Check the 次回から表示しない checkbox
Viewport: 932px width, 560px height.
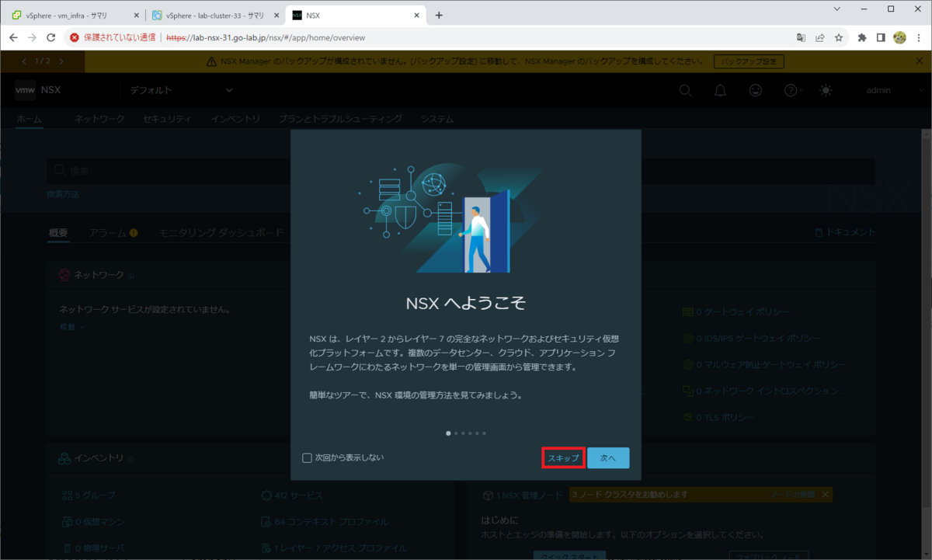tap(307, 457)
